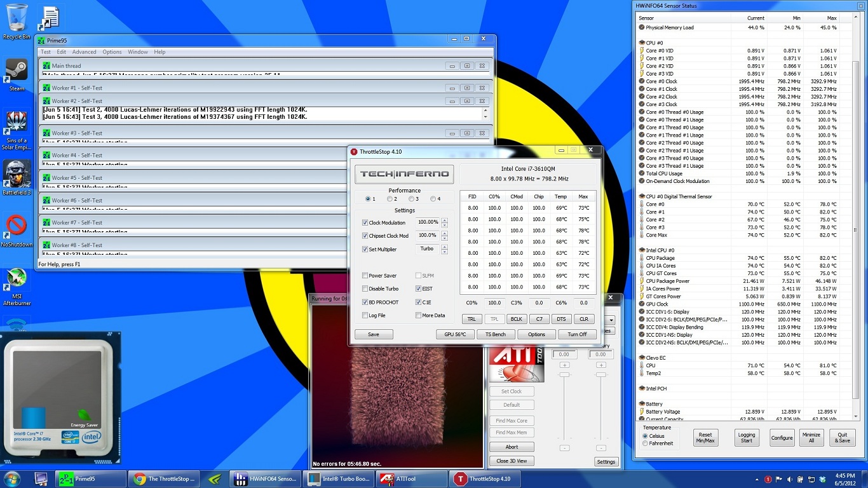
Task: Switch to HWiNFO64 Sensors taskbar button
Action: [264, 478]
